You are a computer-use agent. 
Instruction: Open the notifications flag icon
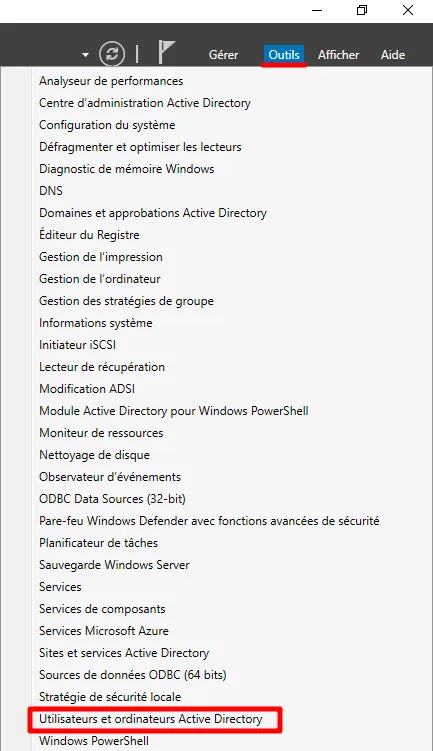coord(166,52)
